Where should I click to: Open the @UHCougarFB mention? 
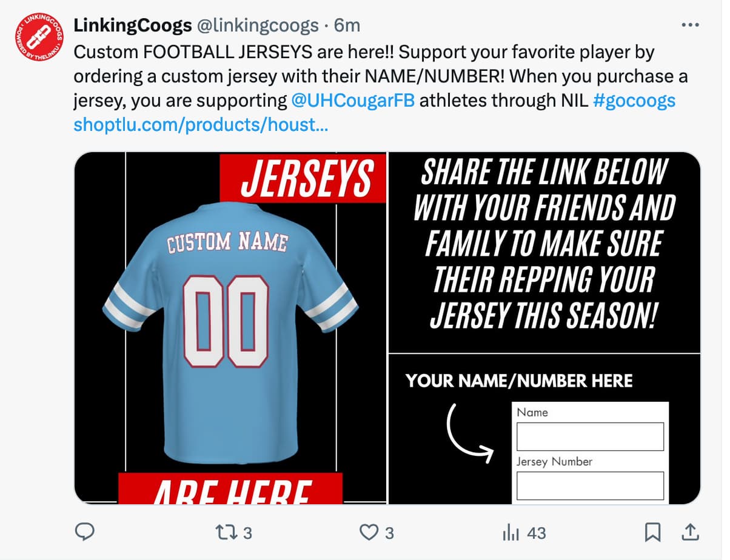point(353,100)
